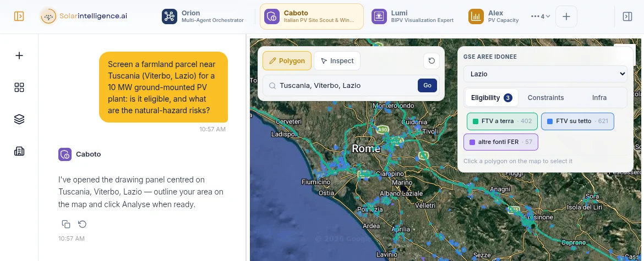Regenerate Caboto's response icon
644x261 pixels.
click(82, 224)
